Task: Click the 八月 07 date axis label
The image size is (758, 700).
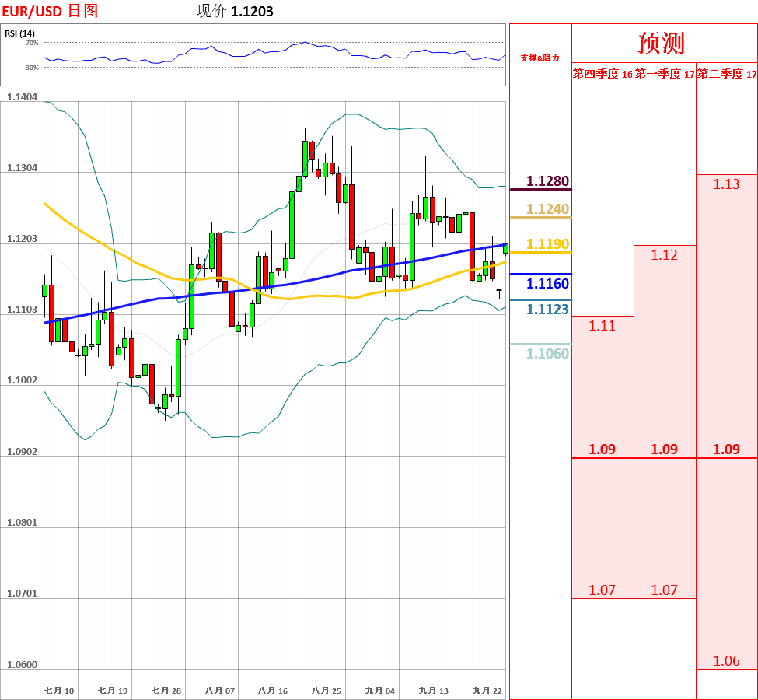Action: tap(220, 690)
